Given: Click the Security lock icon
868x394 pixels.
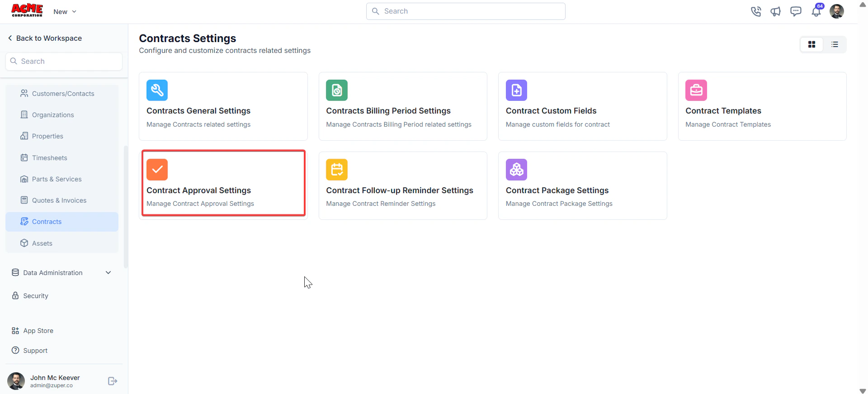Looking at the screenshot, I should [x=15, y=295].
